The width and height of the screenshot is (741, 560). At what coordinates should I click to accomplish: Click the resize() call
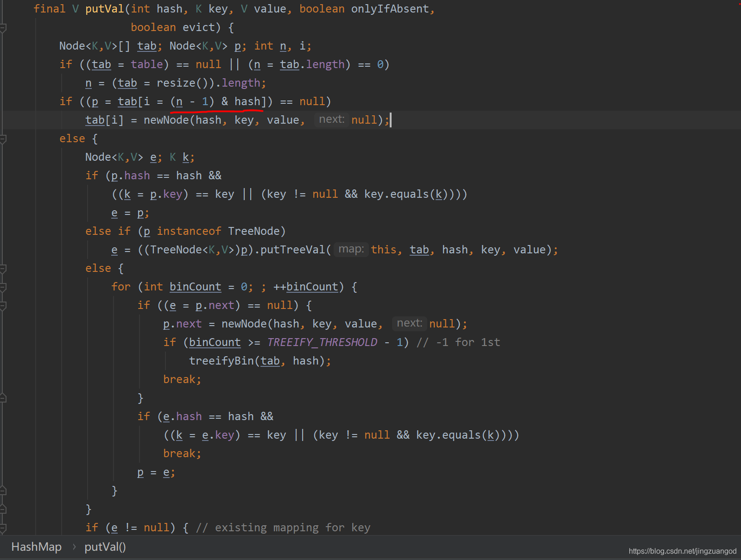tap(183, 83)
